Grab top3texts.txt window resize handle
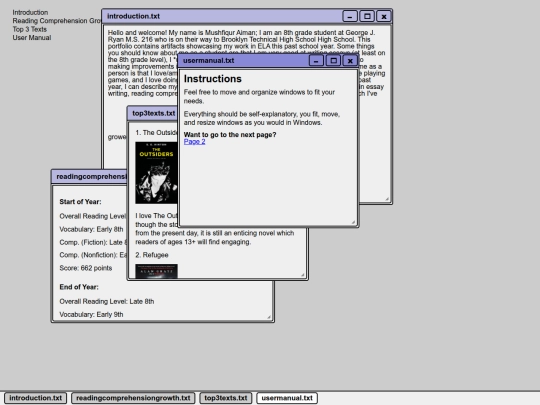 point(302,274)
